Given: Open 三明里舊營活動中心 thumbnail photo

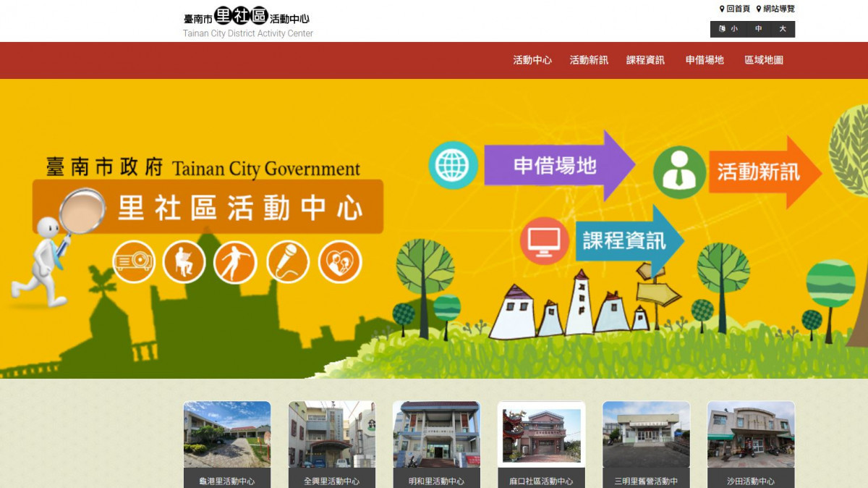Looking at the screenshot, I should tap(646, 434).
